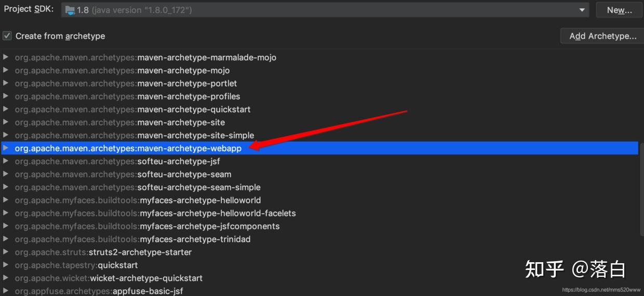Expand the selected maven-archetype-webapp row
The width and height of the screenshot is (644, 296).
click(6, 148)
